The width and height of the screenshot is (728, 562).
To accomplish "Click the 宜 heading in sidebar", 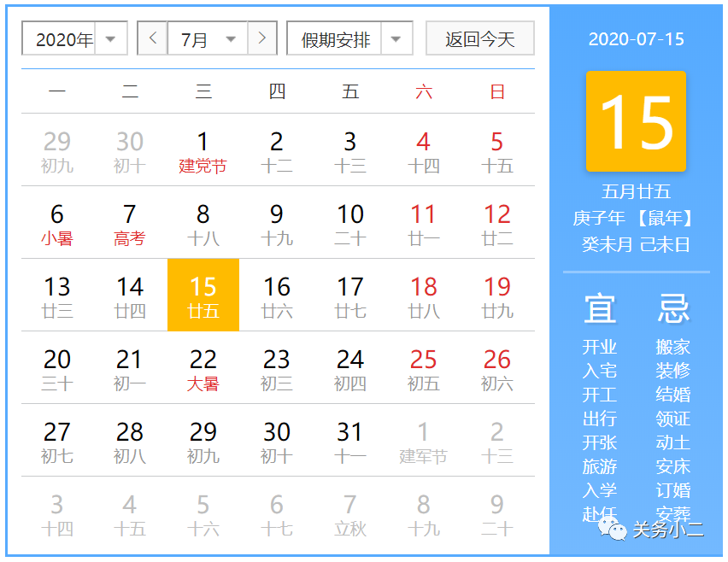I will coord(600,307).
